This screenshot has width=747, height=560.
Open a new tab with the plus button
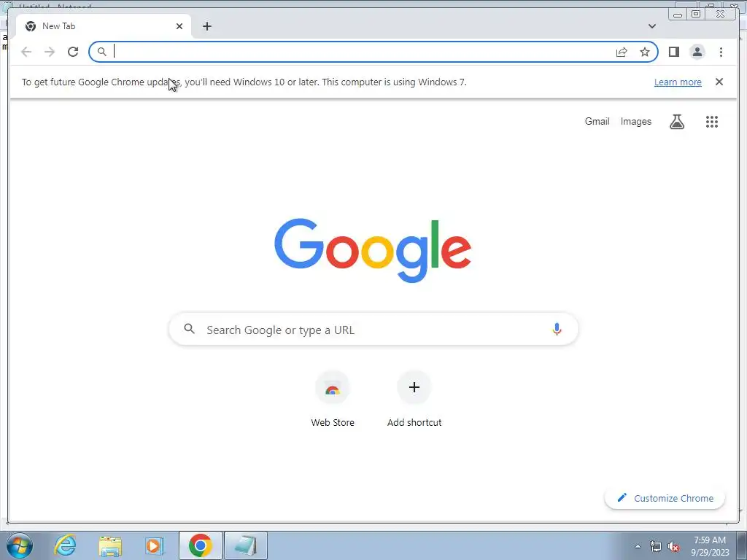click(206, 26)
